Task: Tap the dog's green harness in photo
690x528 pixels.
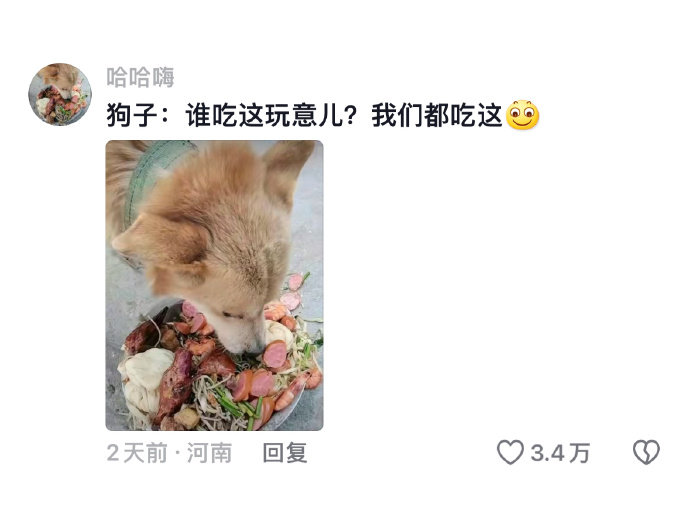Action: pyautogui.click(x=152, y=176)
